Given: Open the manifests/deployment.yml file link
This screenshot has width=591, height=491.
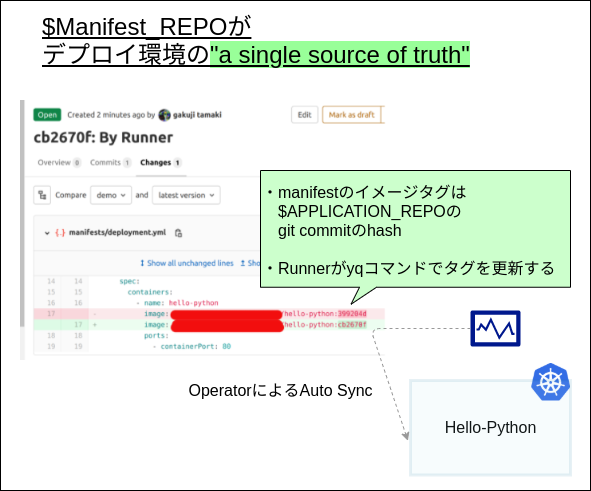Looking at the screenshot, I should [118, 232].
